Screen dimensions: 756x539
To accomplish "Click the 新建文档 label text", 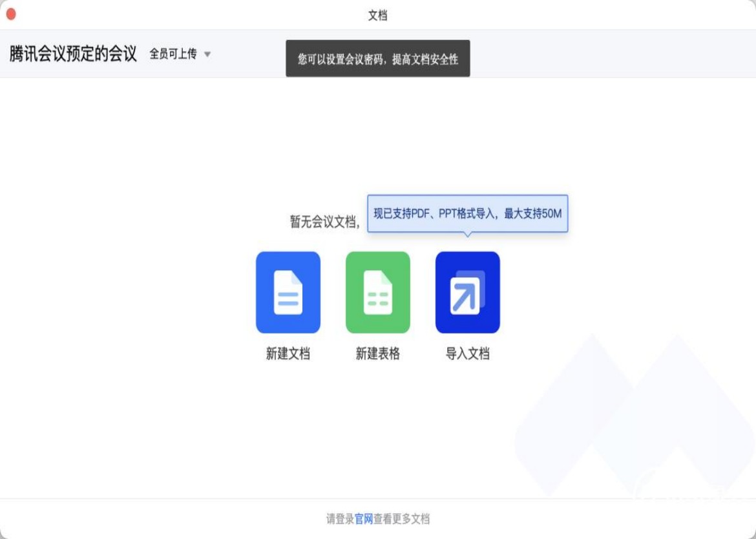I will click(288, 355).
